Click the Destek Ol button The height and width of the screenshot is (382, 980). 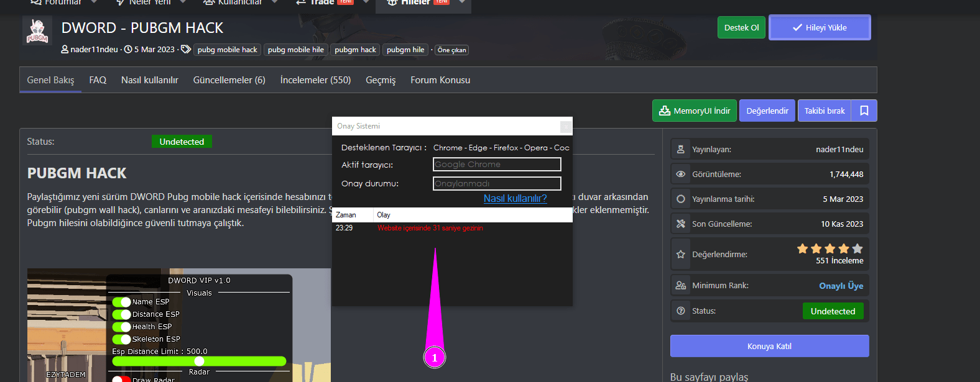(741, 27)
